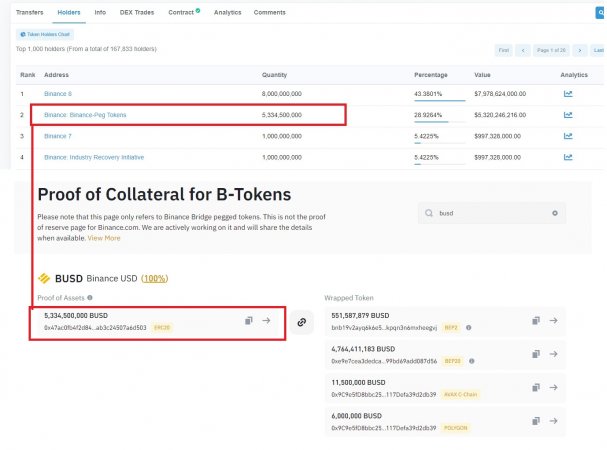Copy the POLYGON wrapped token address

pyautogui.click(x=536, y=421)
